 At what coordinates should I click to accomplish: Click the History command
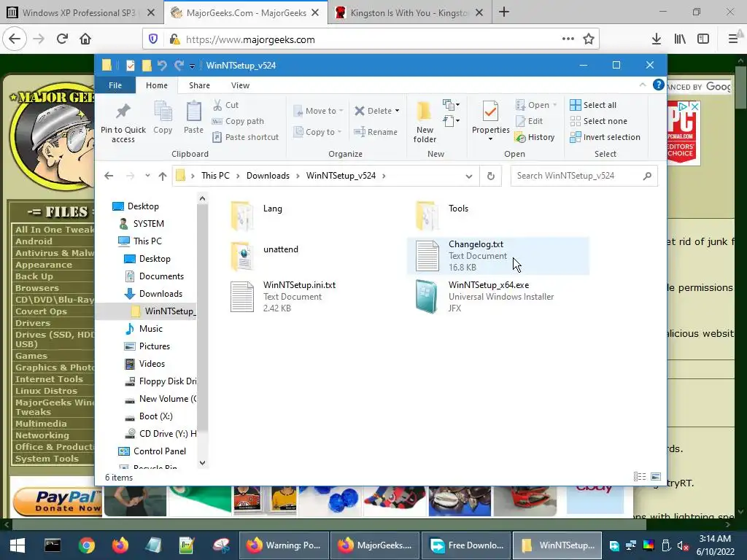tap(535, 137)
